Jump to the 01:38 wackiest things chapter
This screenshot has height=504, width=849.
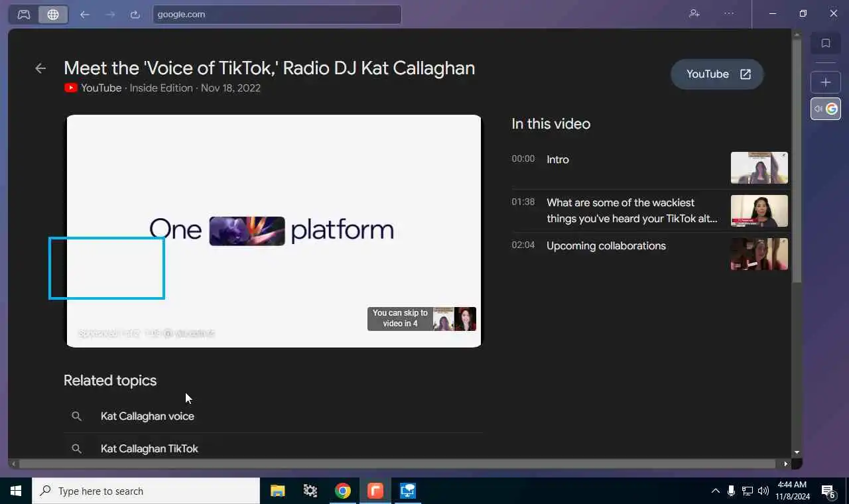click(x=650, y=211)
